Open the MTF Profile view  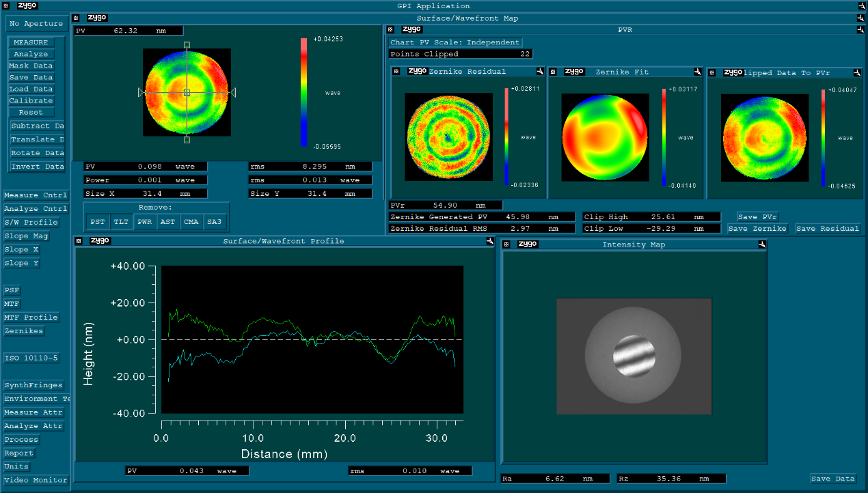click(x=31, y=318)
